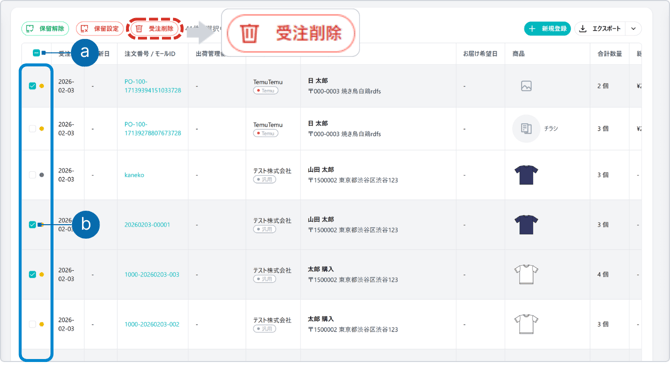The width and height of the screenshot is (670, 365).
Task: Click the navy T-shirt thumbnail in the 20260203-00001 row
Action: (526, 225)
